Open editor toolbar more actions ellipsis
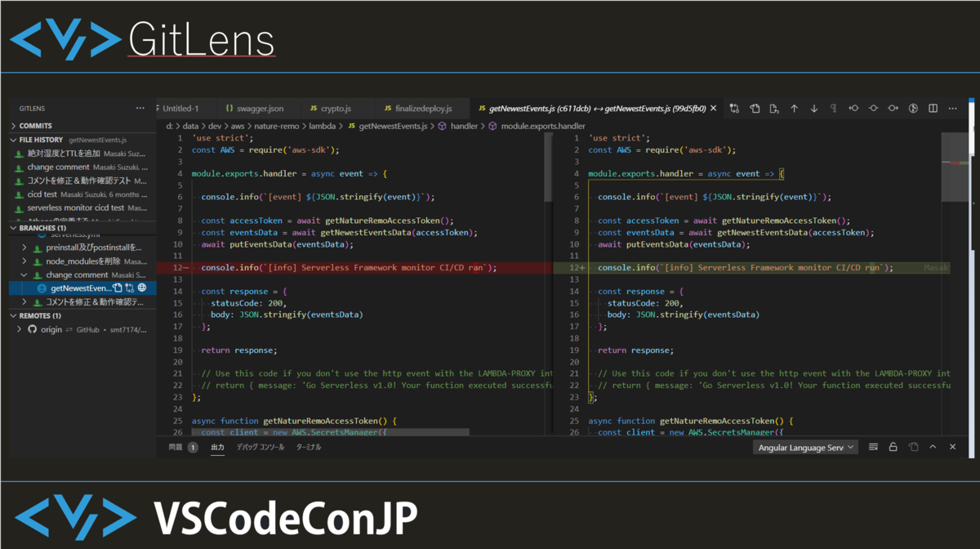 click(952, 108)
